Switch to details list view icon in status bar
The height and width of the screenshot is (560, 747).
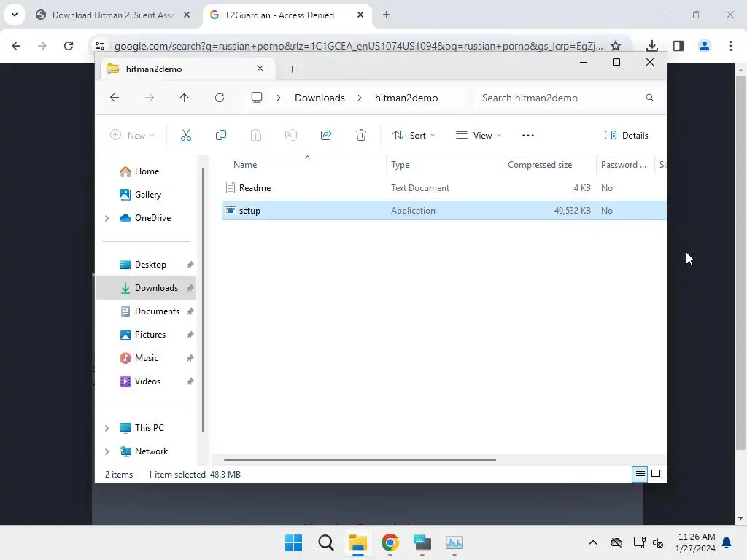[640, 474]
